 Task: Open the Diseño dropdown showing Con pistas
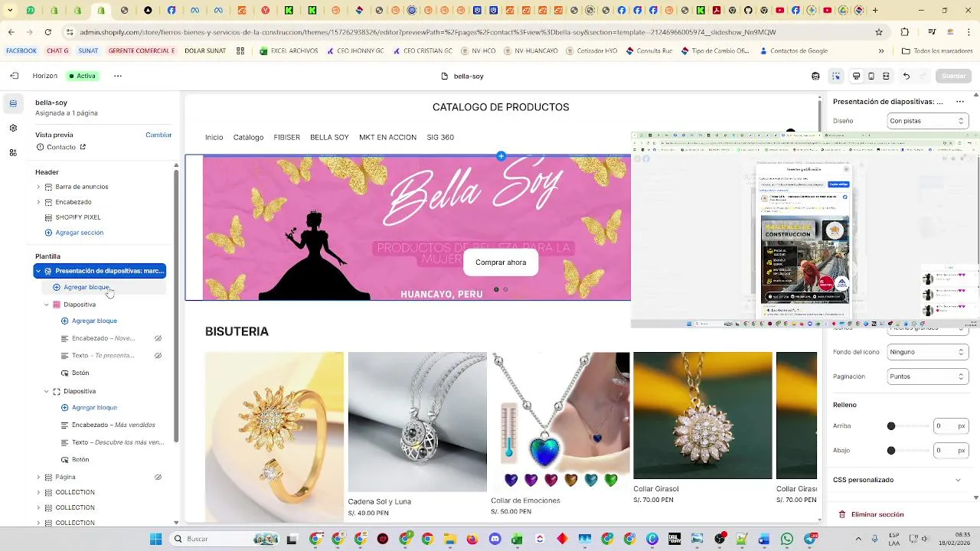927,121
